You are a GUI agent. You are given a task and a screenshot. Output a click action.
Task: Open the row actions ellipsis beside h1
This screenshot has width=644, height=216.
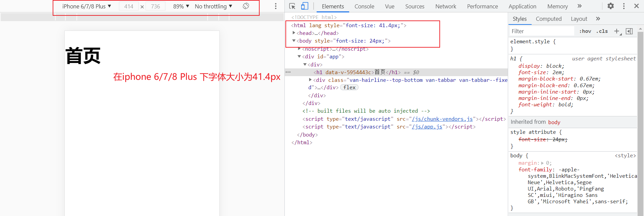click(x=288, y=72)
